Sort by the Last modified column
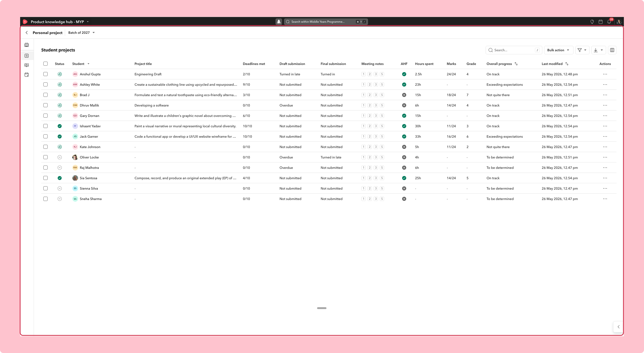This screenshot has width=644, height=353. [567, 64]
